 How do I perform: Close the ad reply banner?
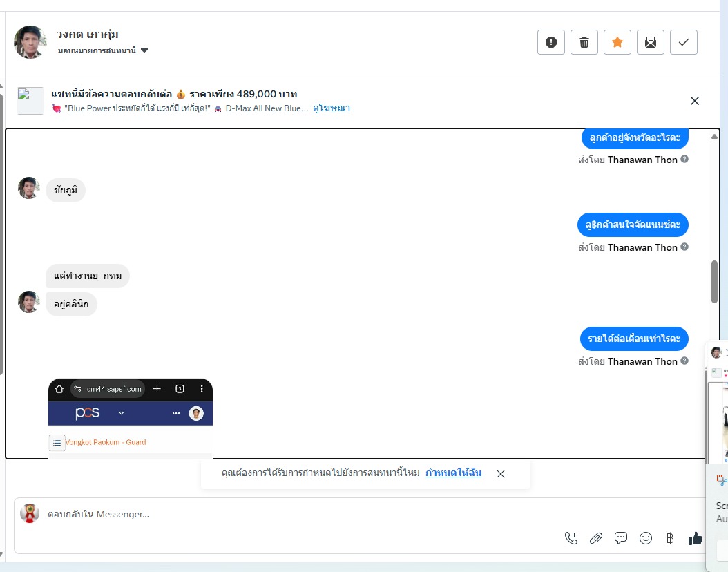[695, 101]
